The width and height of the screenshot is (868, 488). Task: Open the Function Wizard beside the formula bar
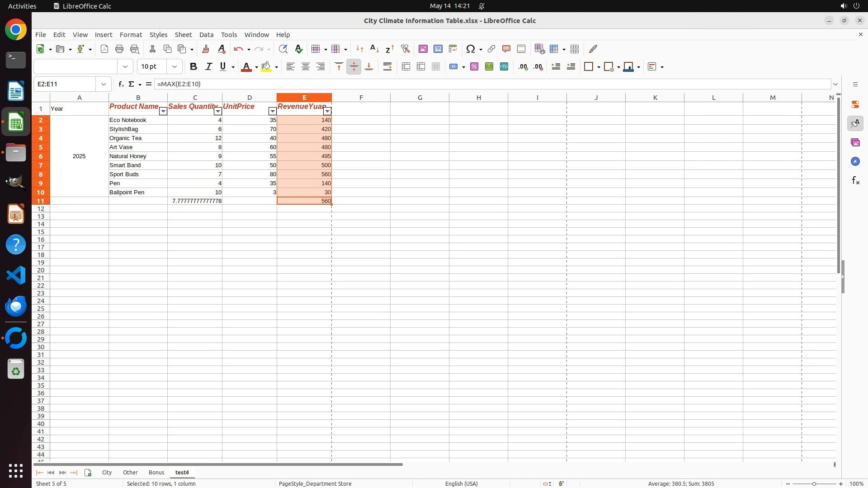pyautogui.click(x=121, y=84)
